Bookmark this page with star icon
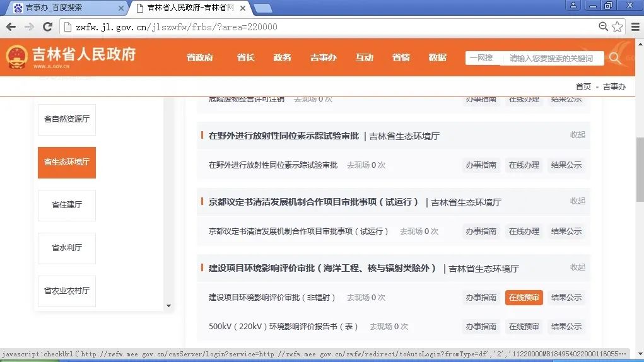The width and height of the screenshot is (644, 362). [x=618, y=27]
